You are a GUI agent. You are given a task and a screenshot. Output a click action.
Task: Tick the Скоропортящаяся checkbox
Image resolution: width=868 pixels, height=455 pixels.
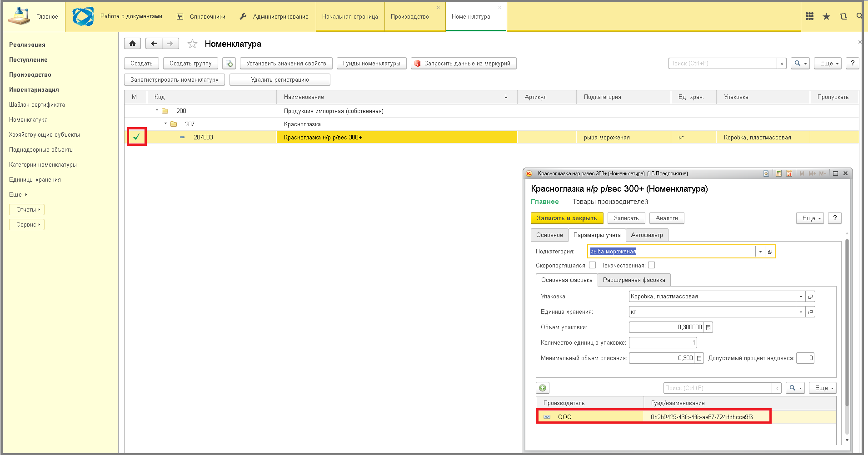592,265
